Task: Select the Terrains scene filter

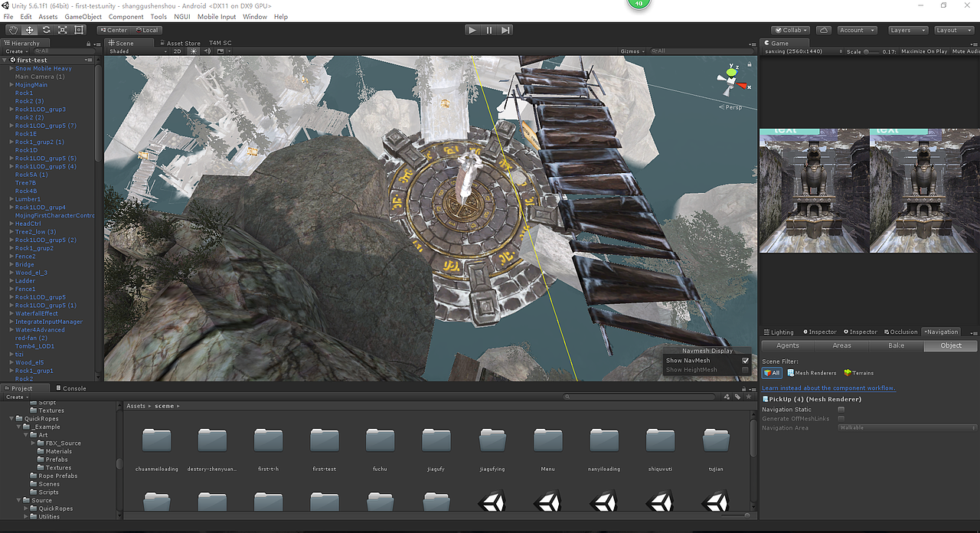Action: [858, 373]
